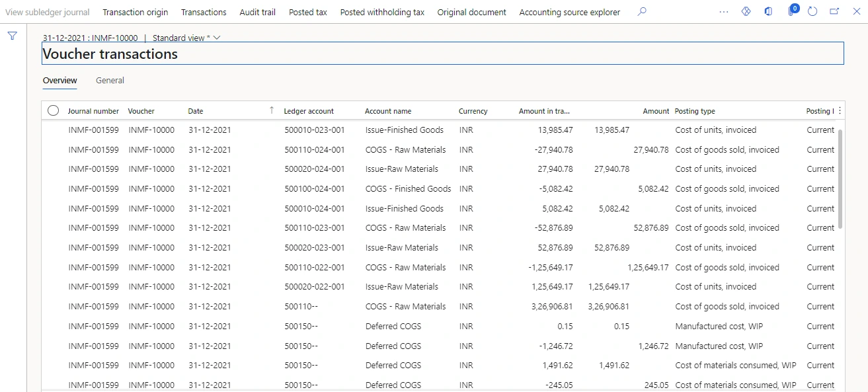Expand the Standard view selector

point(186,38)
